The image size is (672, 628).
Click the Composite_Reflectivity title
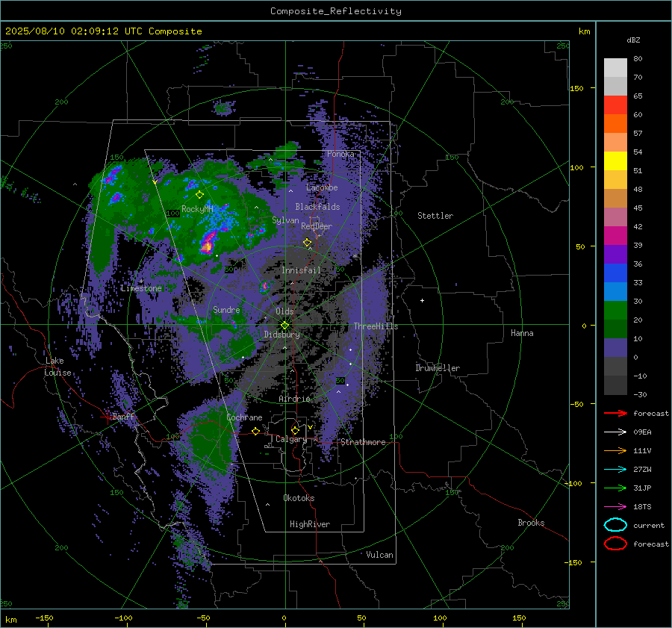click(x=335, y=11)
